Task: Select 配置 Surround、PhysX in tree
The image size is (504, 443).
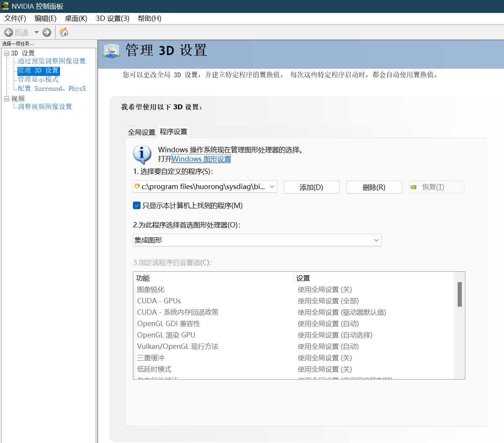Action: point(52,88)
